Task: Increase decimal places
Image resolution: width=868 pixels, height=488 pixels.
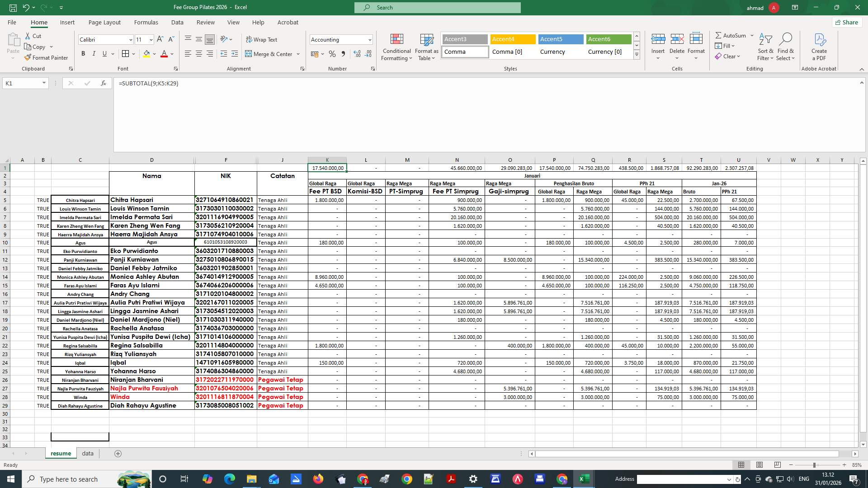Action: click(x=357, y=54)
